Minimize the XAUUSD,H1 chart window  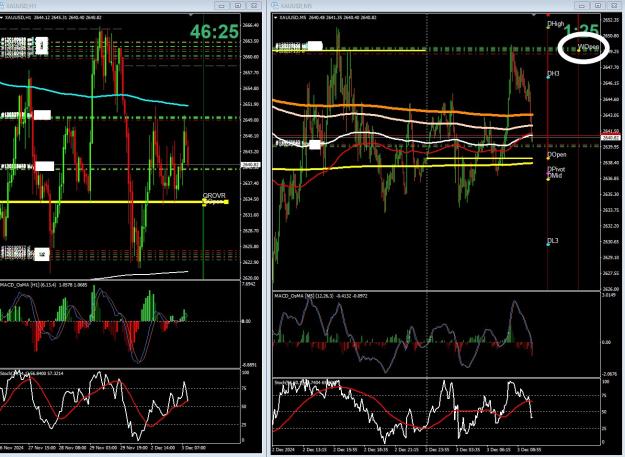coord(222,5)
